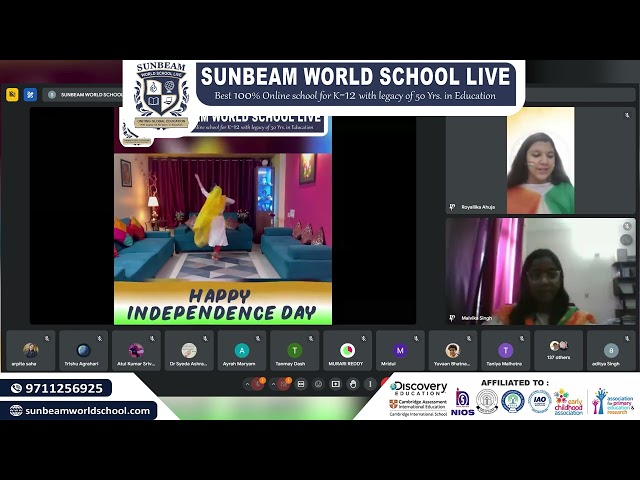
Task: Click mute icon on MURARI REDDY's tile
Action: (x=363, y=338)
